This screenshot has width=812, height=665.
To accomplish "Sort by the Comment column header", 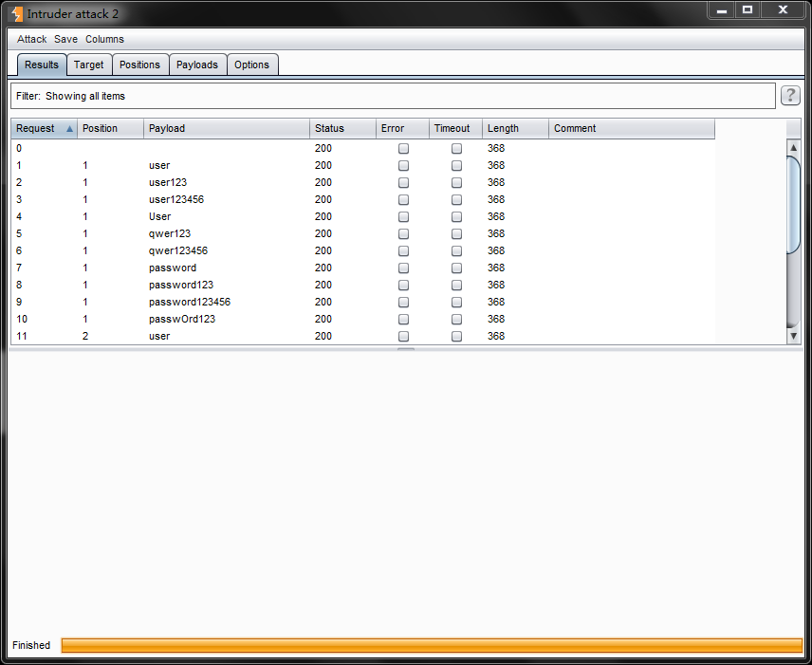I will [x=632, y=128].
